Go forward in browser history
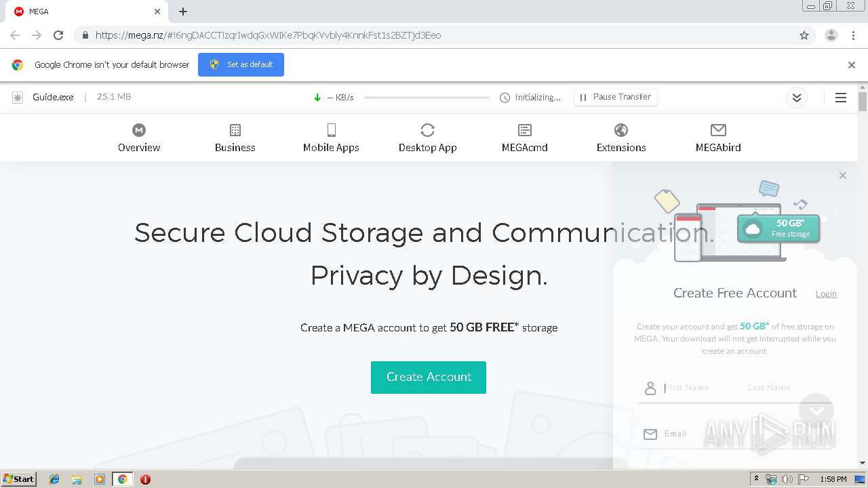The width and height of the screenshot is (868, 488). coord(37,35)
